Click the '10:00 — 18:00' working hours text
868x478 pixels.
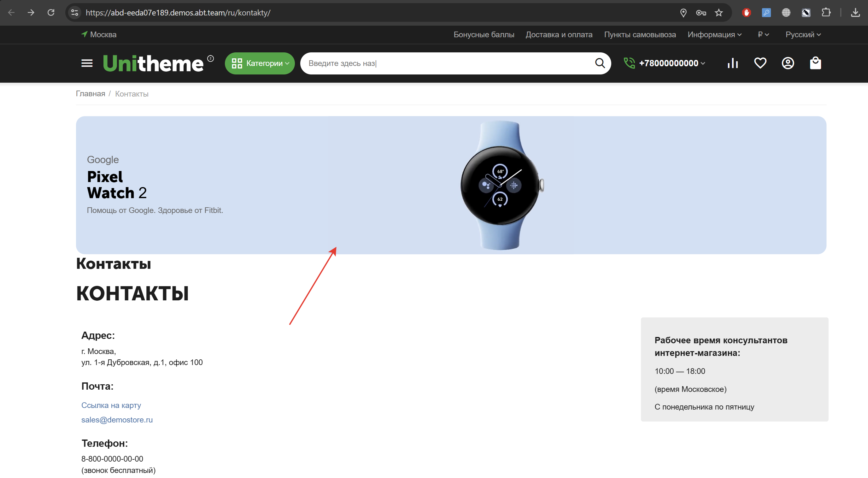[680, 371]
